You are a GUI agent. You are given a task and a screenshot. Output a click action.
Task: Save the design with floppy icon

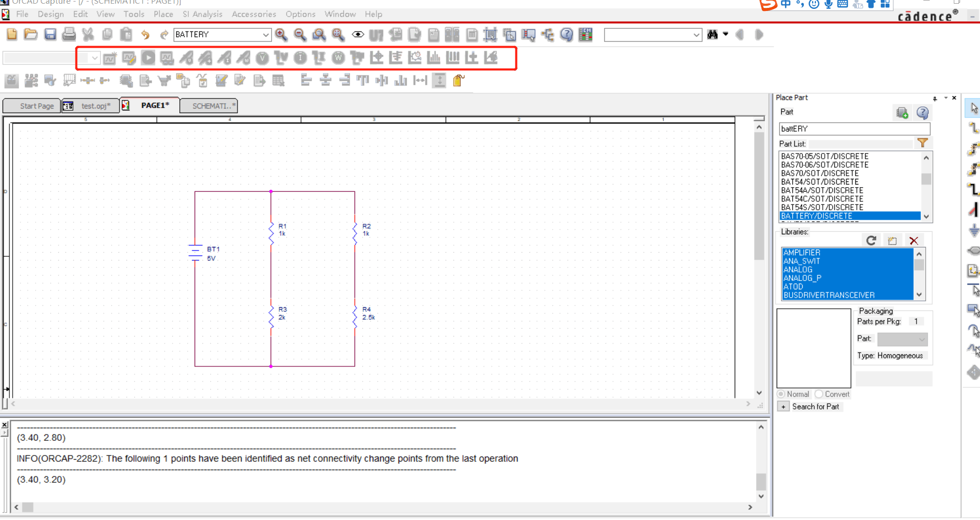pyautogui.click(x=50, y=35)
